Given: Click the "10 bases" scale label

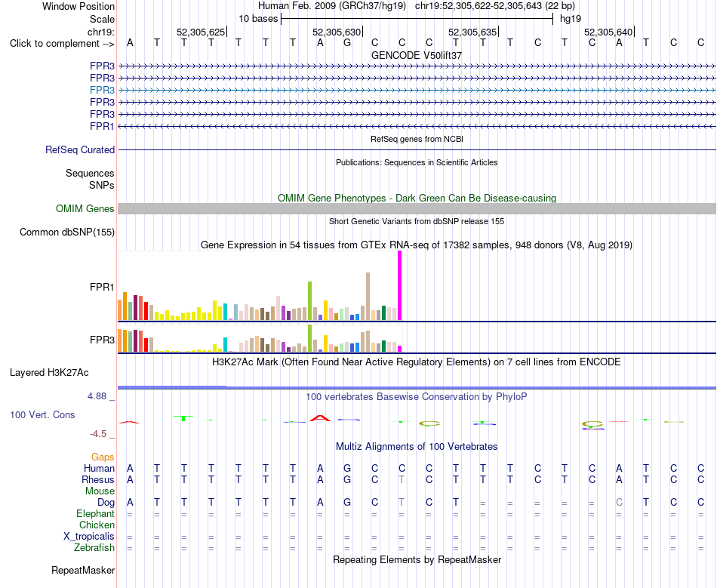Looking at the screenshot, I should 258,19.
